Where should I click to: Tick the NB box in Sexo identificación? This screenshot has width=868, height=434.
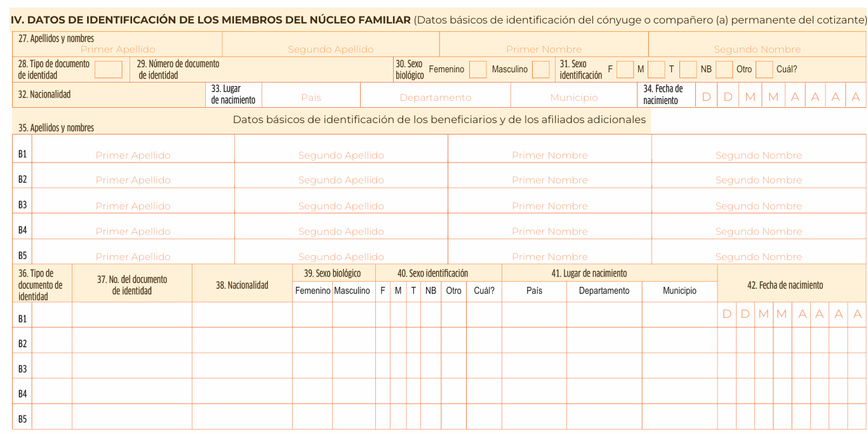(724, 70)
